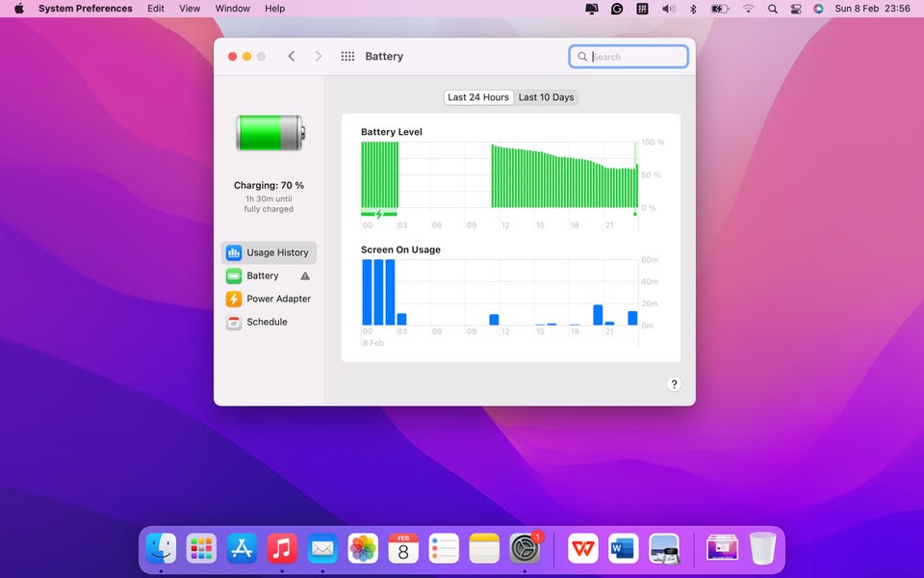Open the battery status menu bar item
This screenshot has height=578, width=924.
coord(719,9)
